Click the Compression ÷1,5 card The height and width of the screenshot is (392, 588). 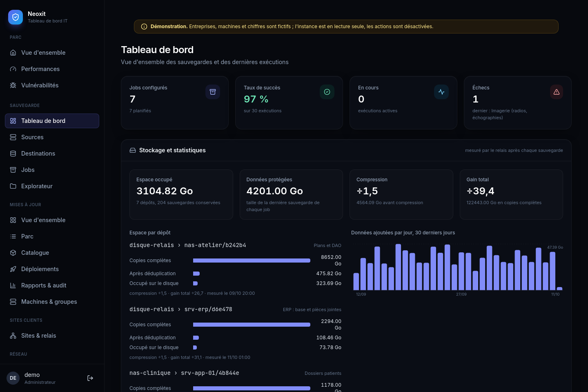pos(401,195)
